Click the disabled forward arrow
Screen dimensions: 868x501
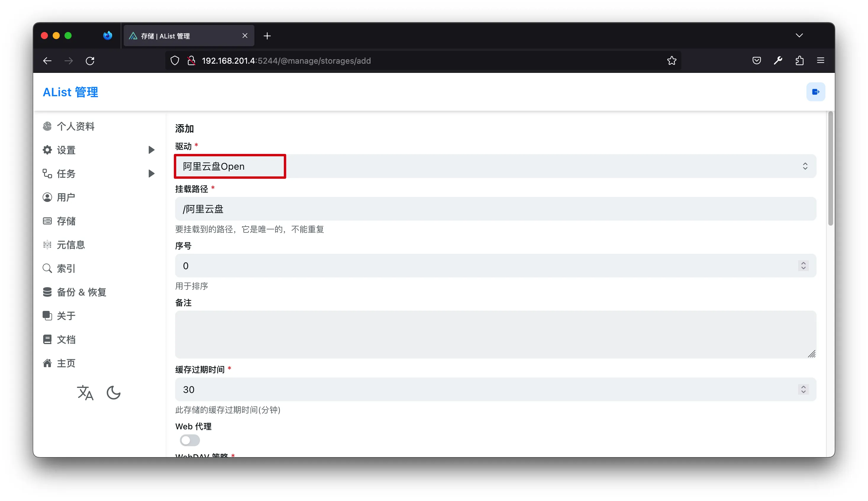point(69,61)
